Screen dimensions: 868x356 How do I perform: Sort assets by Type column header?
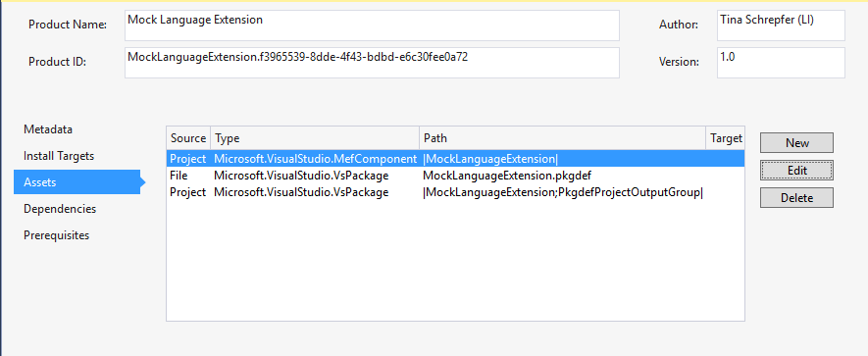pyautogui.click(x=315, y=138)
